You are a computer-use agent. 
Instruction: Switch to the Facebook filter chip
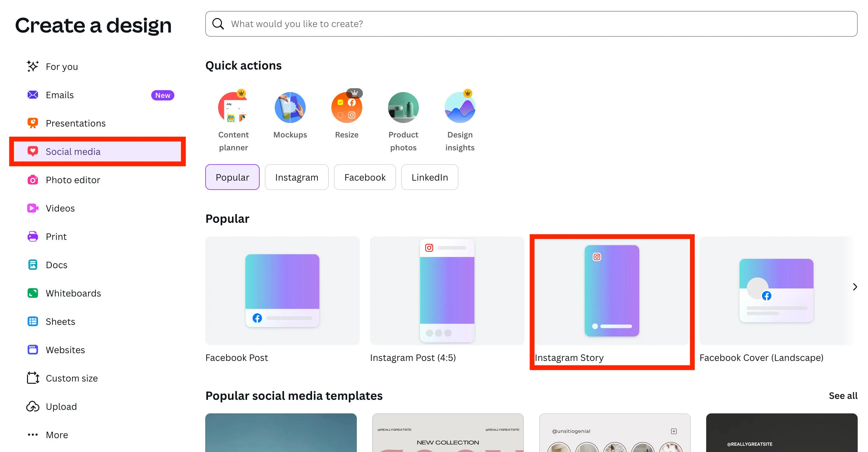pos(365,177)
